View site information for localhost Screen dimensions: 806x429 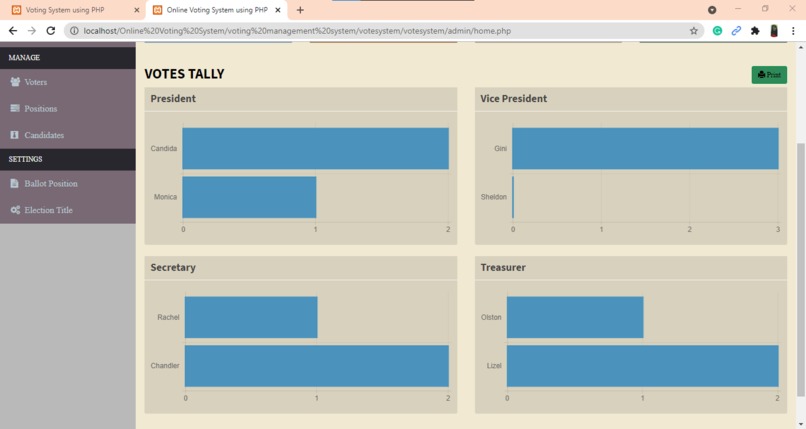tap(74, 31)
